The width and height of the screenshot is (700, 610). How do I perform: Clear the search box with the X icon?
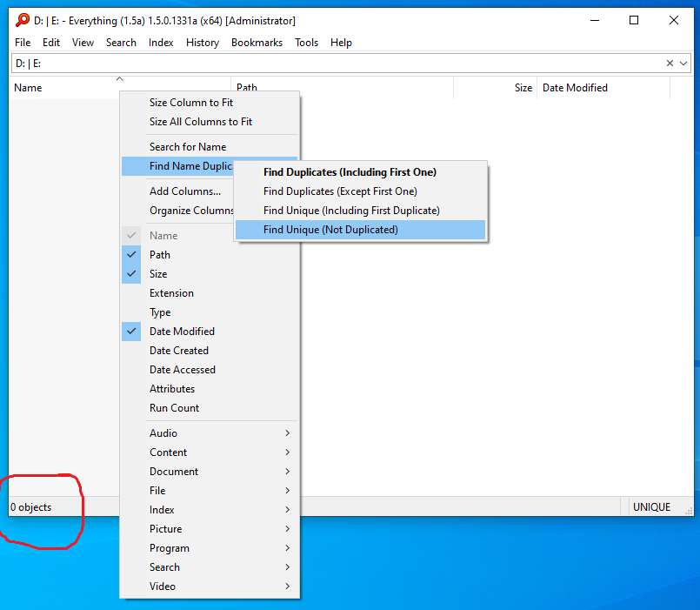(670, 64)
